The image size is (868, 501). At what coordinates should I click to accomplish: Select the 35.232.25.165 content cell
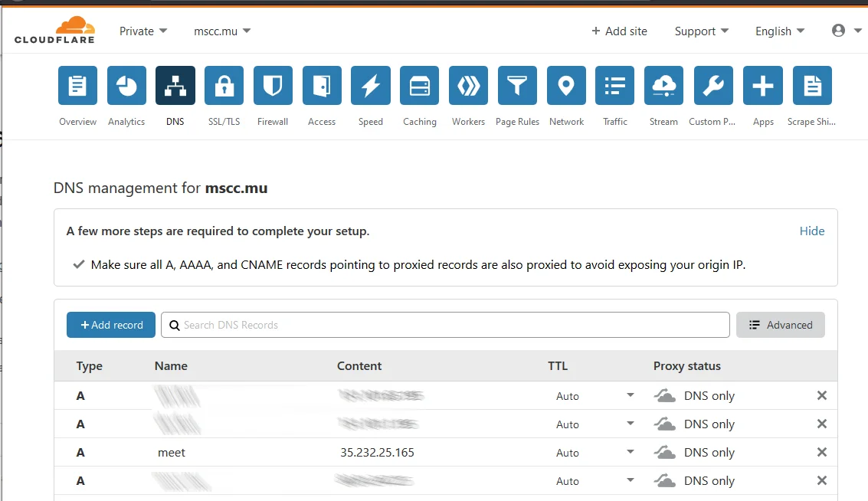(x=377, y=452)
